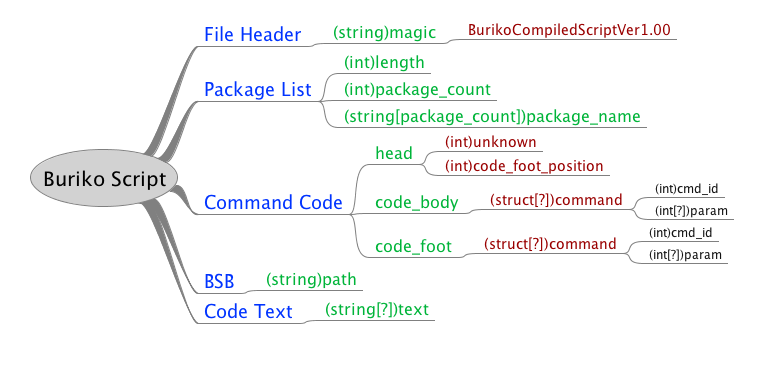Select the BSB node

219,282
